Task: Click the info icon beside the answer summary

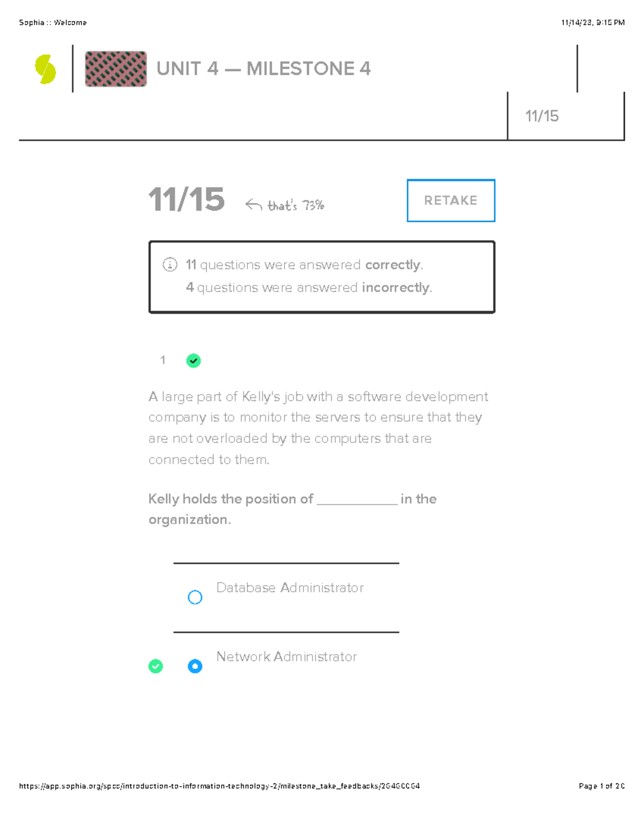Action: pos(169,265)
